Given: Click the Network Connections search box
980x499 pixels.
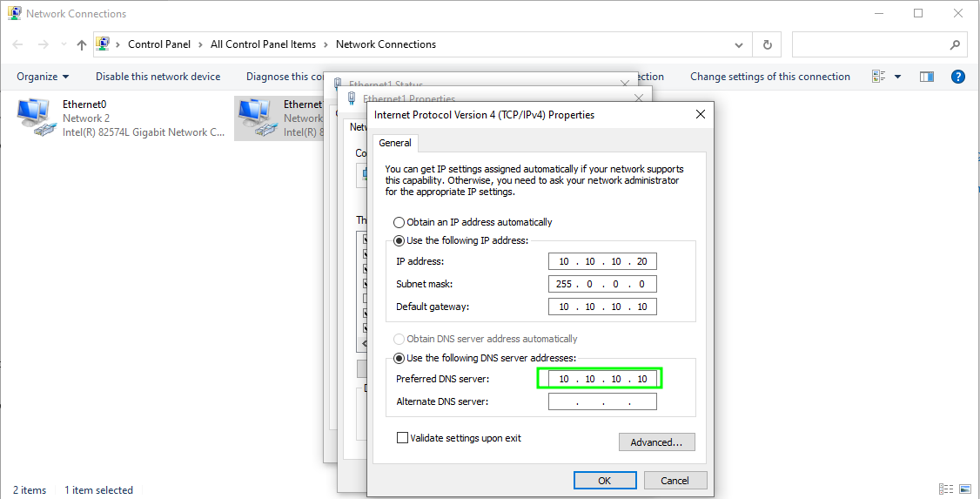Looking at the screenshot, I should click(x=880, y=45).
